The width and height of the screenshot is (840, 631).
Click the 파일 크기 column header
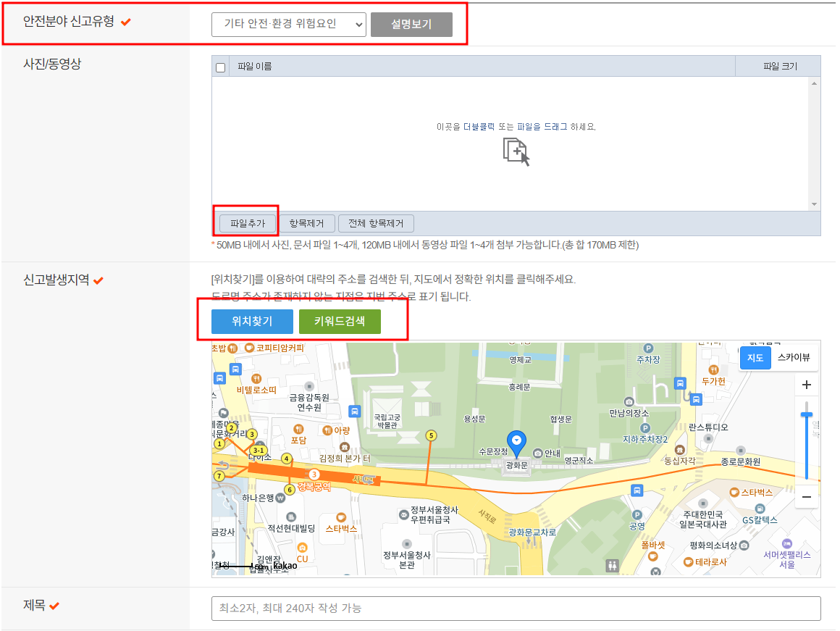[x=779, y=67]
